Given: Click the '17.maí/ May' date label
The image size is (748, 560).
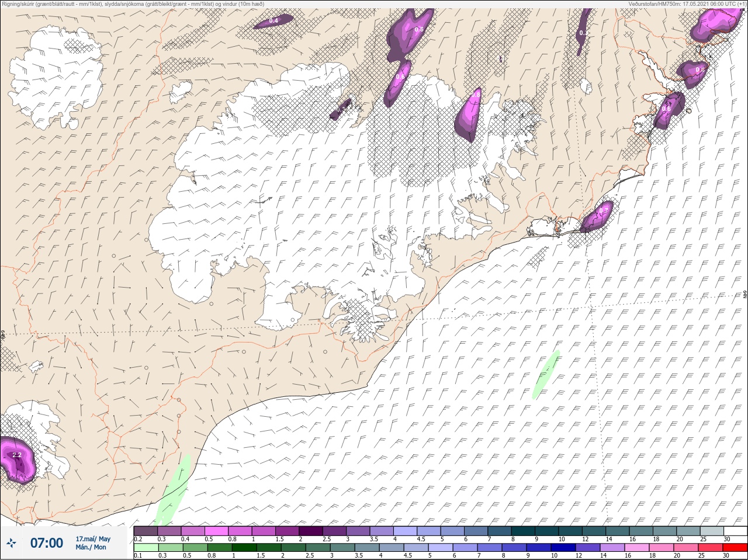Looking at the screenshot, I should click(x=93, y=539).
